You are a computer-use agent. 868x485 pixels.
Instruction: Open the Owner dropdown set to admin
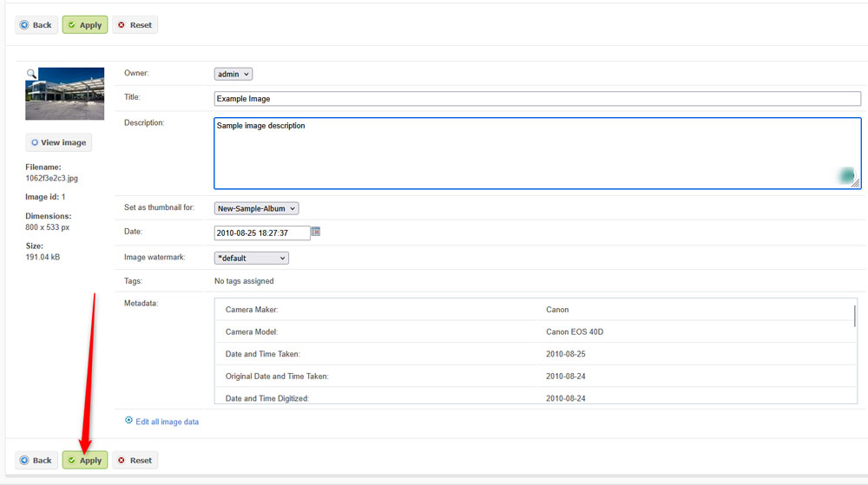pyautogui.click(x=233, y=74)
